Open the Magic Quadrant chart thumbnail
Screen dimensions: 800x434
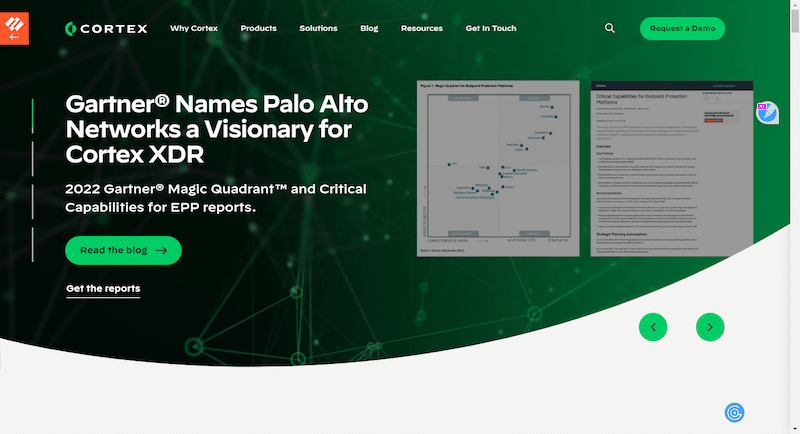[498, 168]
